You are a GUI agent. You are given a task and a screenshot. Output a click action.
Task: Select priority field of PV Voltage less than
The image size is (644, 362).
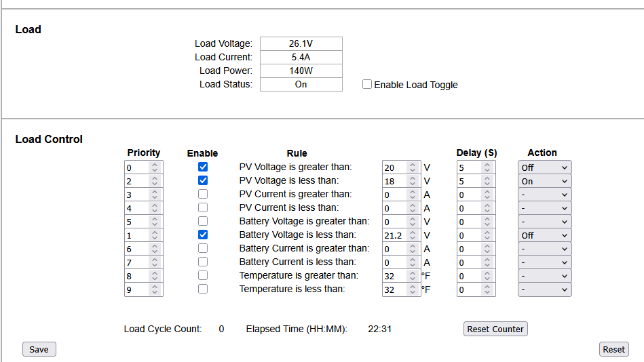click(x=143, y=181)
